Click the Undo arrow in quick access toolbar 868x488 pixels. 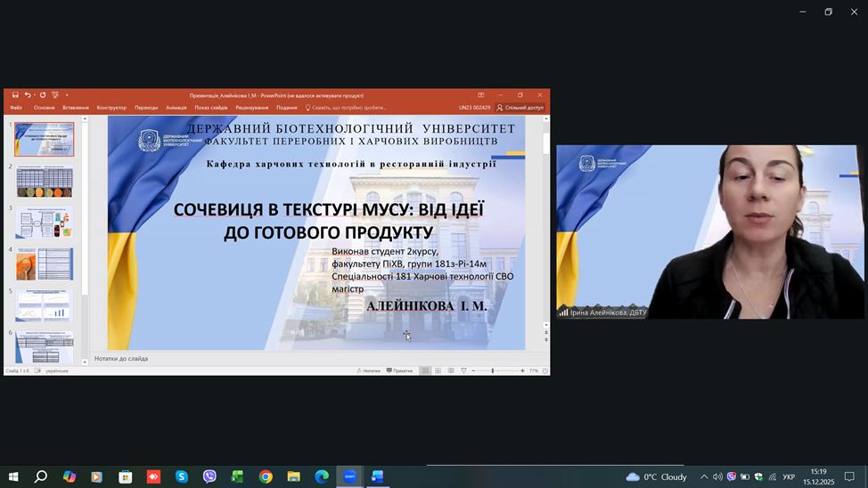[29, 95]
